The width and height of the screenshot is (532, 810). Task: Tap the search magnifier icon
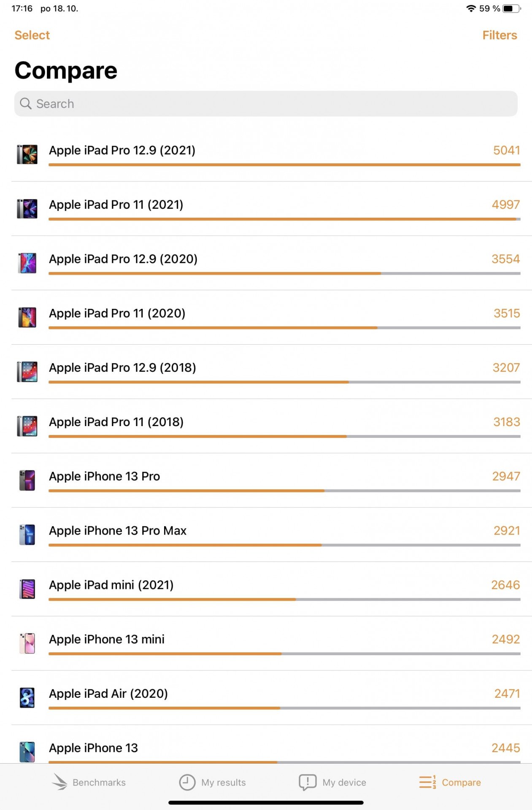pos(26,103)
